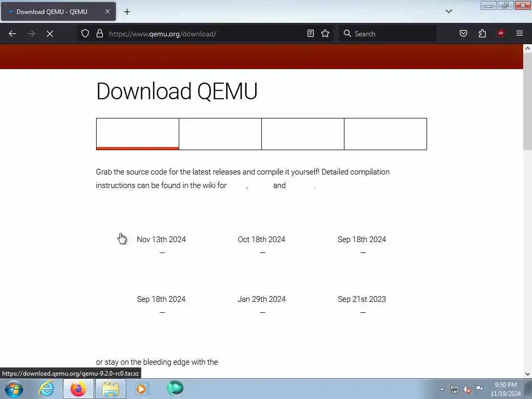Click the Oct 18th 2024 release date
Viewport: 532px width, 399px height.
pyautogui.click(x=261, y=239)
